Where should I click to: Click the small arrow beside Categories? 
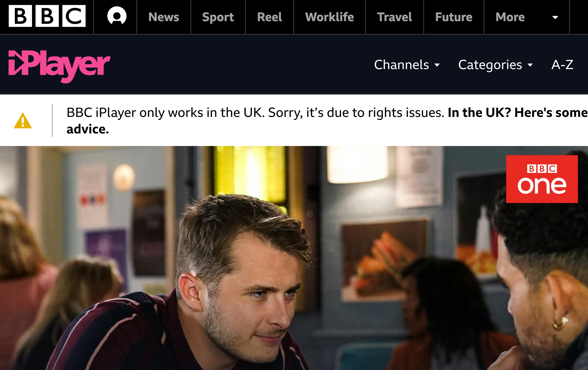pos(530,65)
